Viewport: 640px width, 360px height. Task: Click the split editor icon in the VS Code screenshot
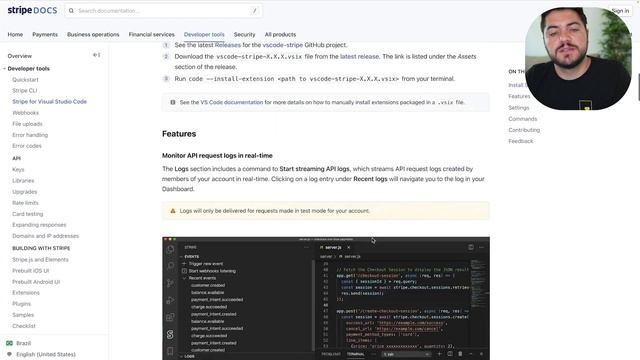[x=471, y=247]
